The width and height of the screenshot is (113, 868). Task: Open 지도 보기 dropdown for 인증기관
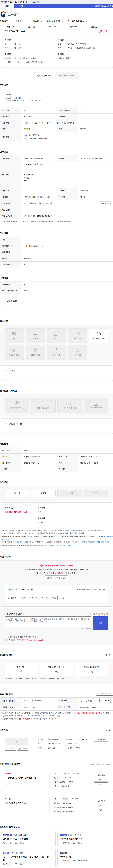coord(105,701)
